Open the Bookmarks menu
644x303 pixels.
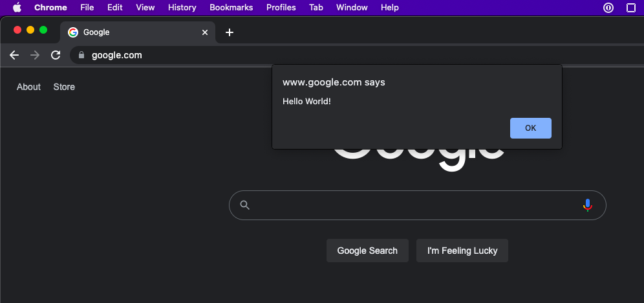tap(231, 8)
